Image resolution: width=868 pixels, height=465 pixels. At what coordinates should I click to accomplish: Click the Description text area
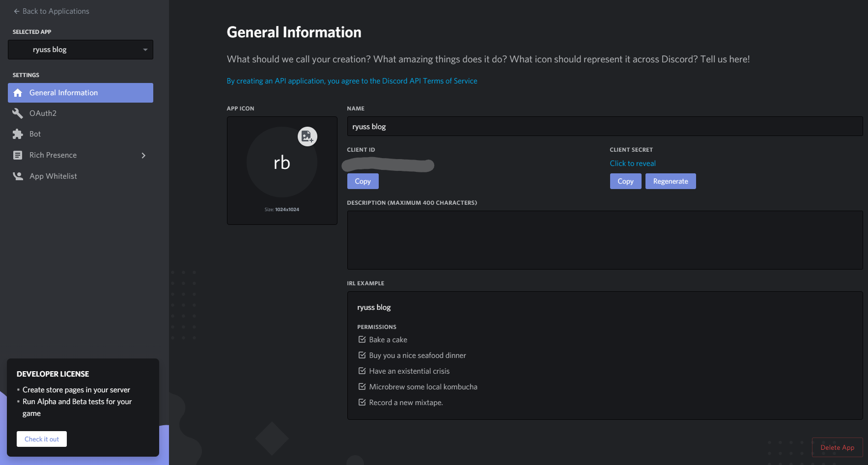(605, 240)
